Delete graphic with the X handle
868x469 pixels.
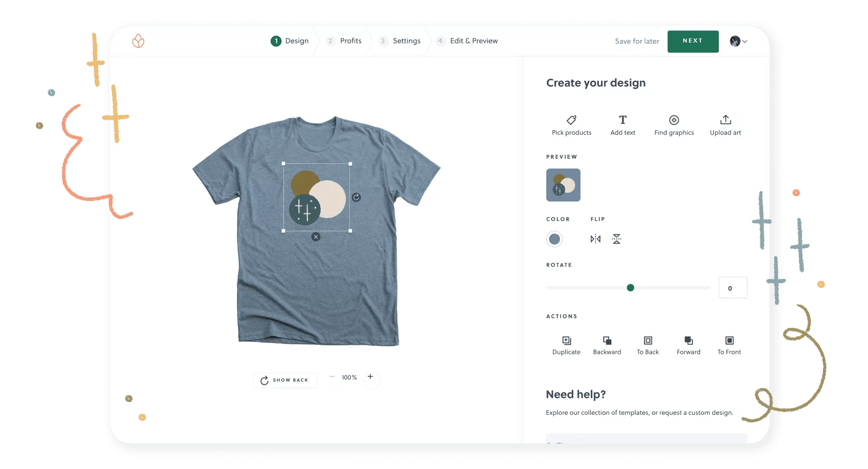click(x=316, y=237)
